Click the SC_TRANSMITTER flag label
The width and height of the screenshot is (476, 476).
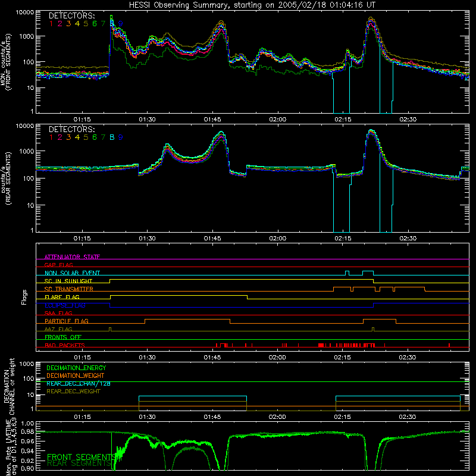click(69, 289)
